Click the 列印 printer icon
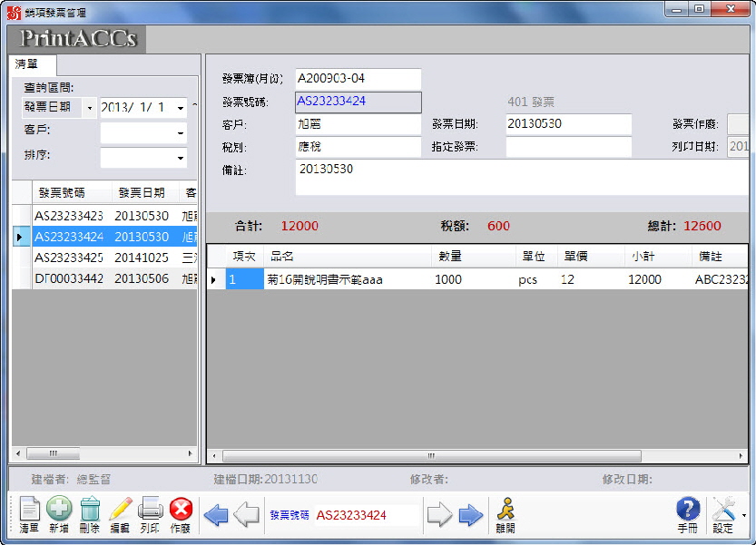 [x=150, y=514]
